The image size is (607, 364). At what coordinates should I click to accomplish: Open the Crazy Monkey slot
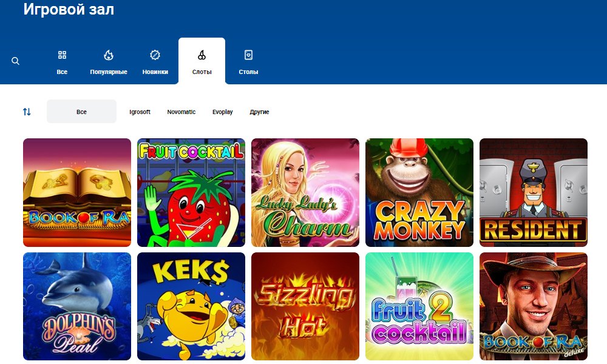(x=419, y=192)
